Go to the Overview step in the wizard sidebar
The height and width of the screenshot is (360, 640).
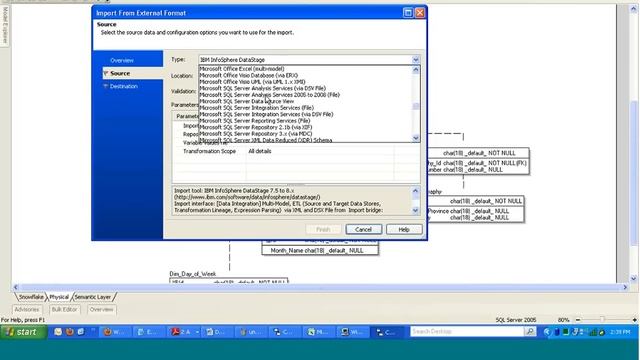coord(122,60)
